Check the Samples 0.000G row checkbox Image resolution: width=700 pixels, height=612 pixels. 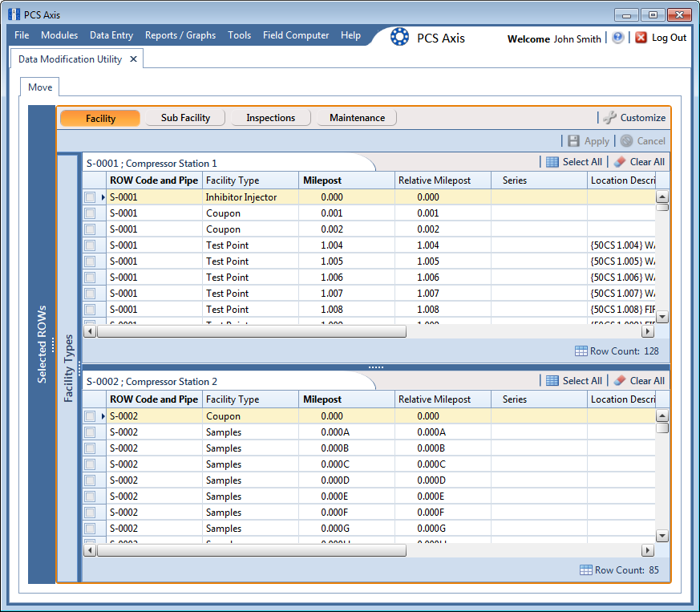[90, 529]
